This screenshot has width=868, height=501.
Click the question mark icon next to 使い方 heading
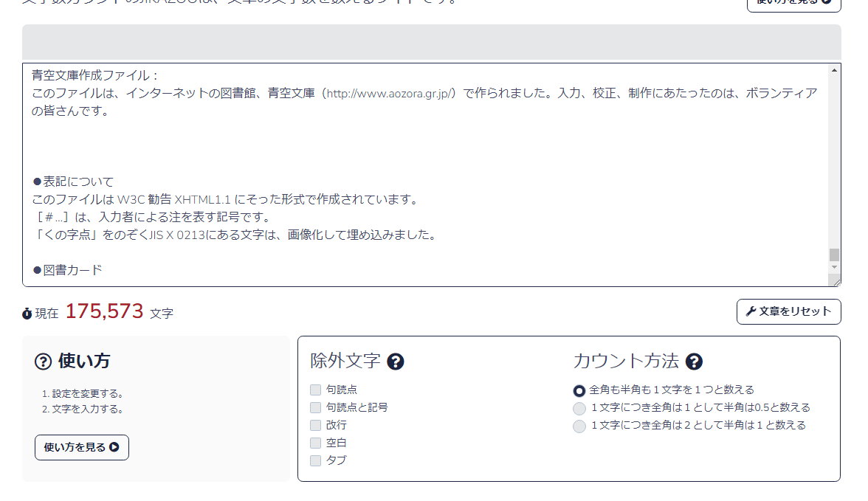tap(43, 362)
